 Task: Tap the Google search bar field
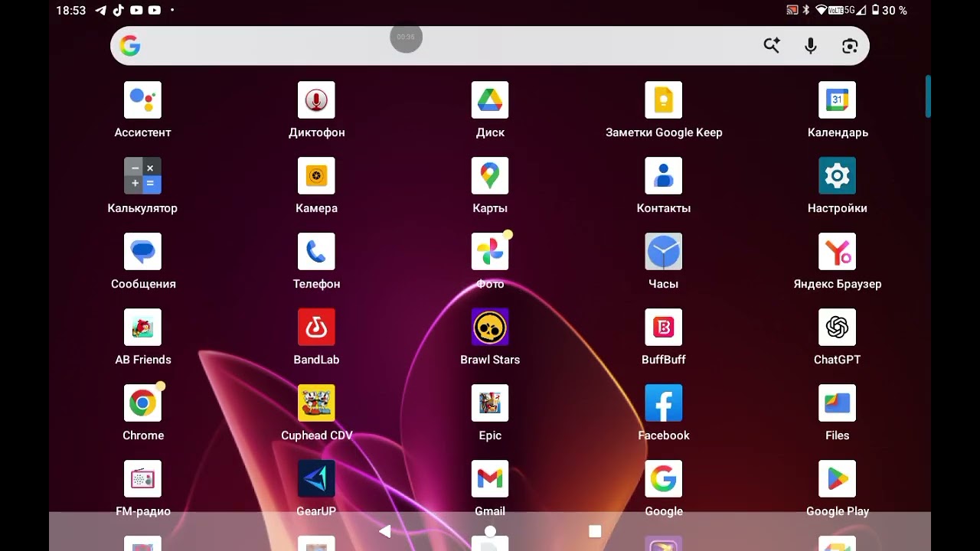[490, 46]
